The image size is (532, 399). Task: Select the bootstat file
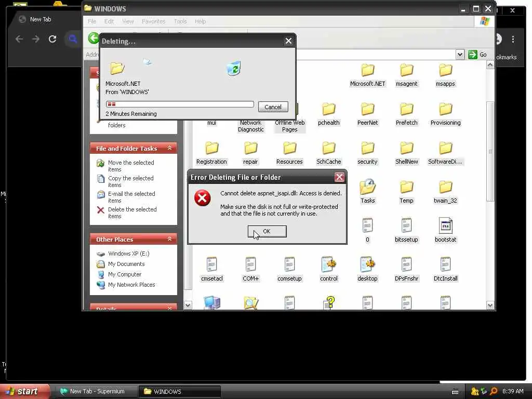(x=445, y=231)
